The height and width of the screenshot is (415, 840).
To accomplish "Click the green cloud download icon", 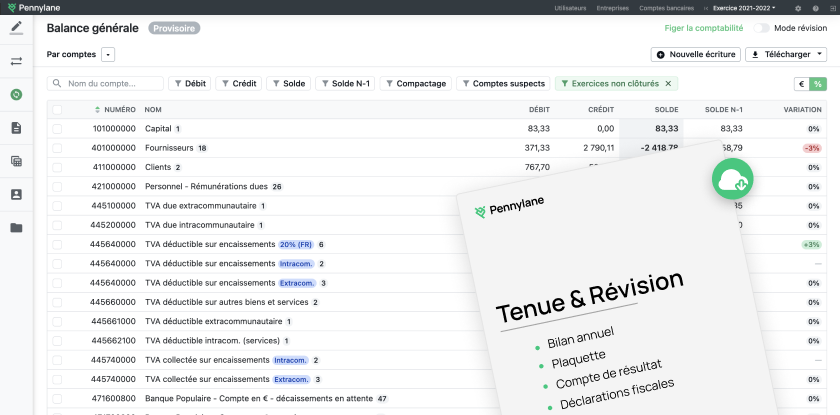I will [x=732, y=179].
